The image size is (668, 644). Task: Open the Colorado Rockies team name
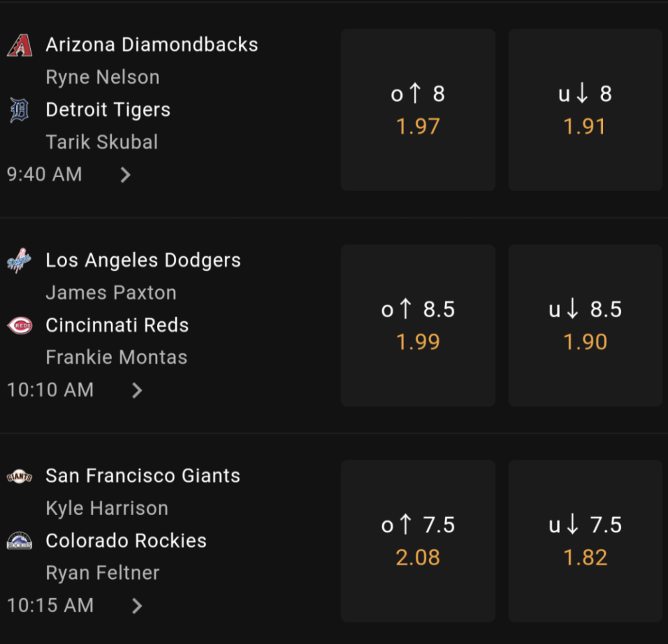click(x=126, y=540)
